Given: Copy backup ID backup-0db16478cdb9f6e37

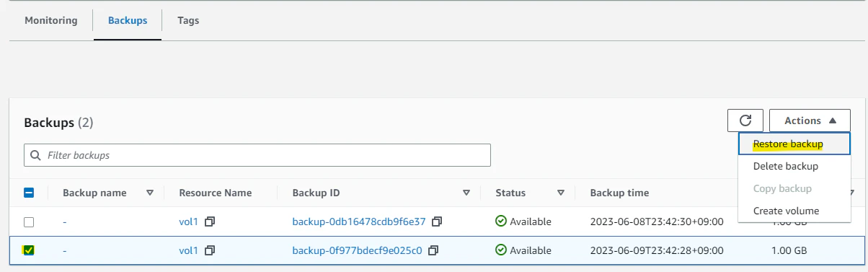Looking at the screenshot, I should [437, 221].
